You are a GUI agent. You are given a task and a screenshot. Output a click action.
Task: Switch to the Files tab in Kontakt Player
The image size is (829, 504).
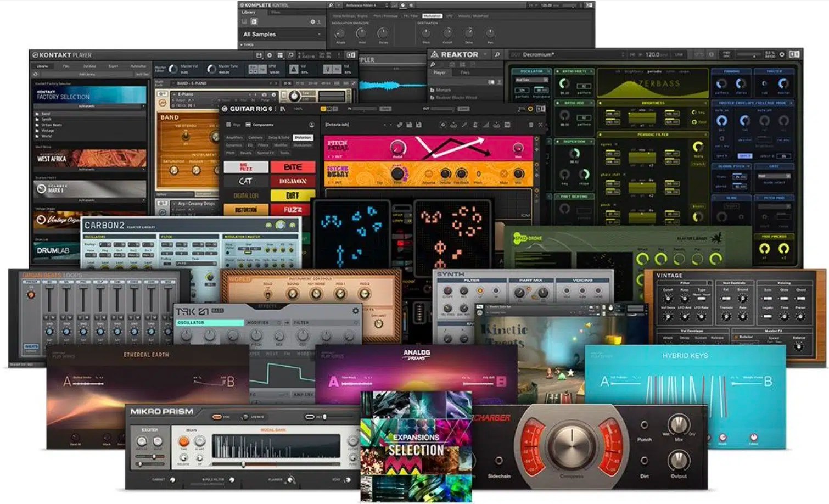coord(66,66)
